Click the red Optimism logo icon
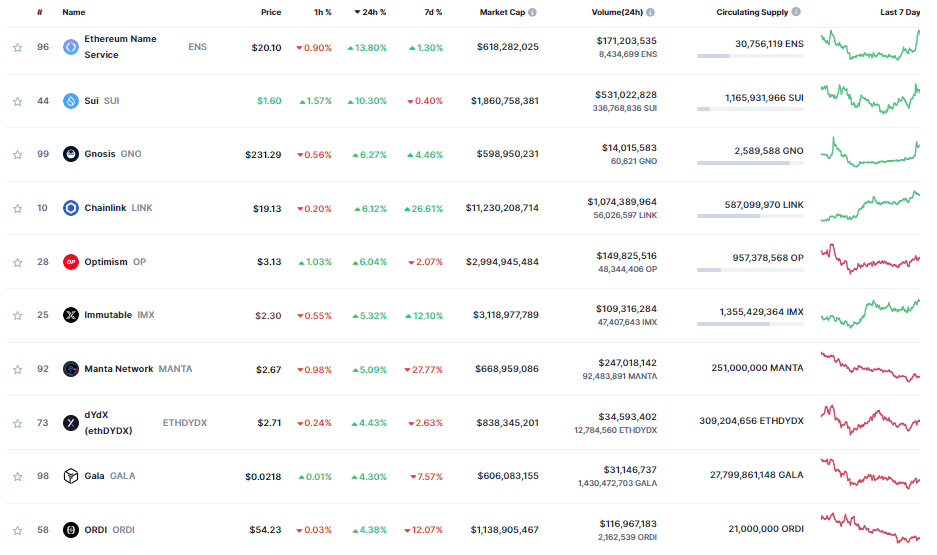Viewport: 937px width, 555px height. tap(71, 262)
